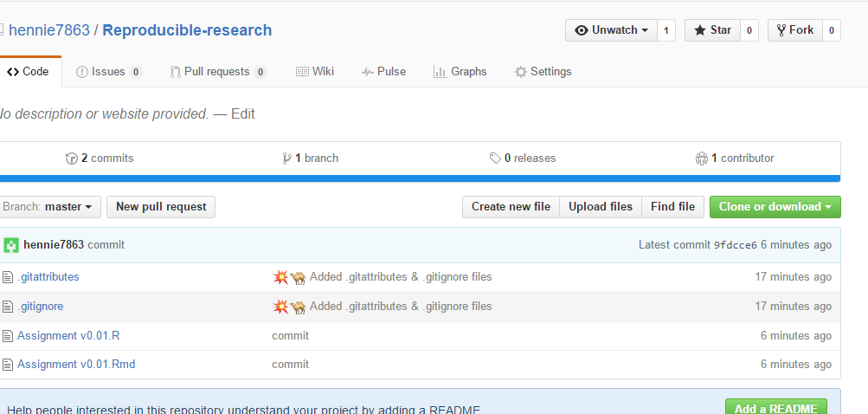Click the forks count next to Fork
Screen dimensions: 868x414
coord(832,30)
